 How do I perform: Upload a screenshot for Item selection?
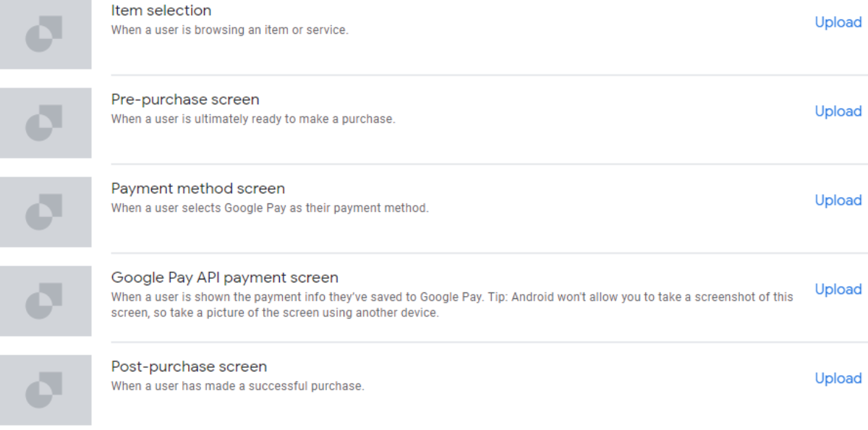[x=838, y=22]
